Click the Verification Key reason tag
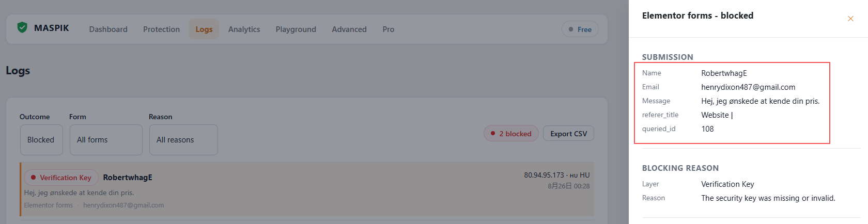Image resolution: width=868 pixels, height=224 pixels. pos(61,178)
